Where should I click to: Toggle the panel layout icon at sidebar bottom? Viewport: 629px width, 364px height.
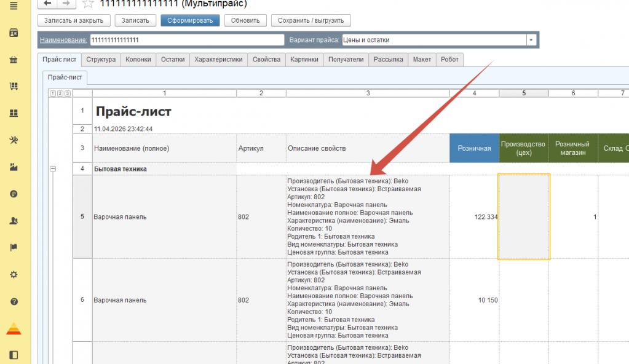click(14, 355)
